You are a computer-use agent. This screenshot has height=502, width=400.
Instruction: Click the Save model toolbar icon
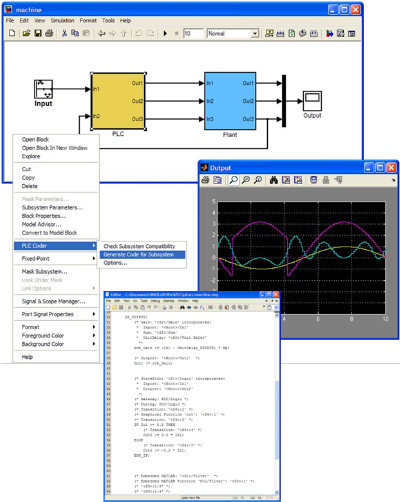(38, 33)
